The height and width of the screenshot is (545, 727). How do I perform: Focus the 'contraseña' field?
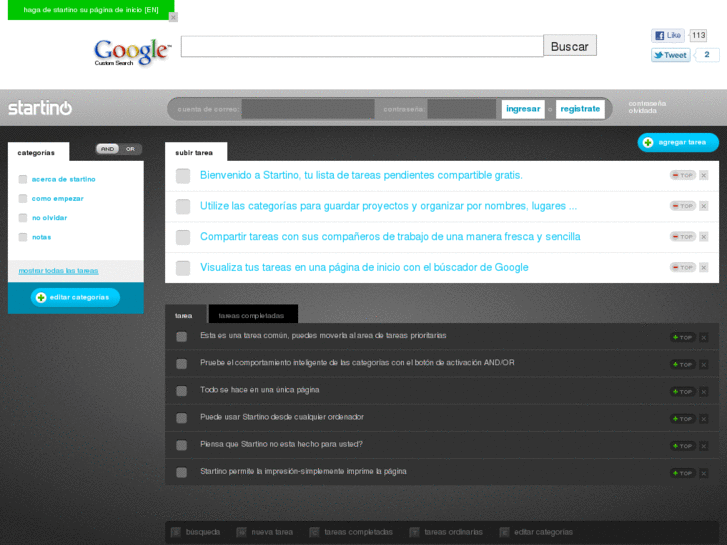click(x=461, y=109)
